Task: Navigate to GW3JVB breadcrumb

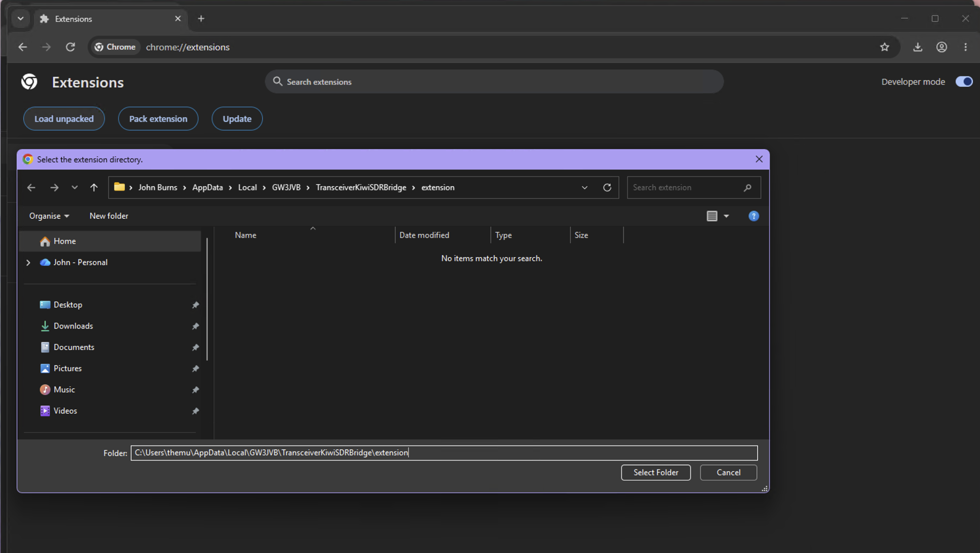Action: click(286, 187)
